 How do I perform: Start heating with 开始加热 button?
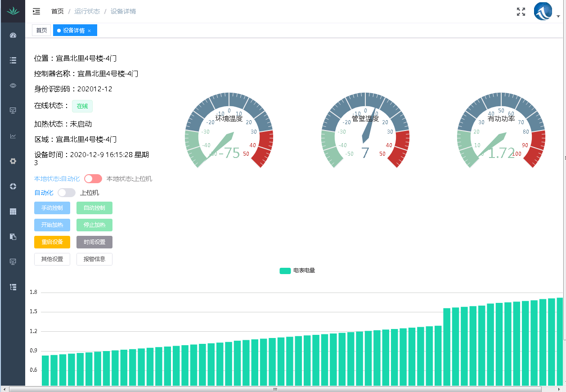(52, 225)
